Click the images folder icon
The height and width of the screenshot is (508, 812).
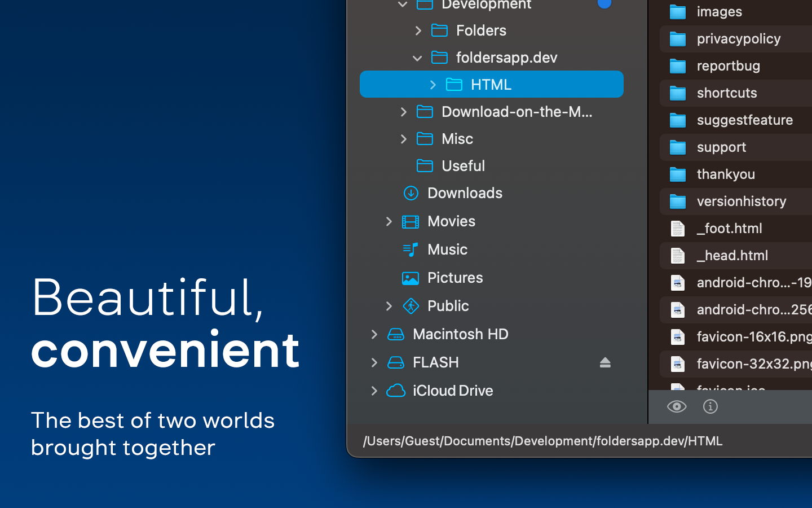pos(678,11)
